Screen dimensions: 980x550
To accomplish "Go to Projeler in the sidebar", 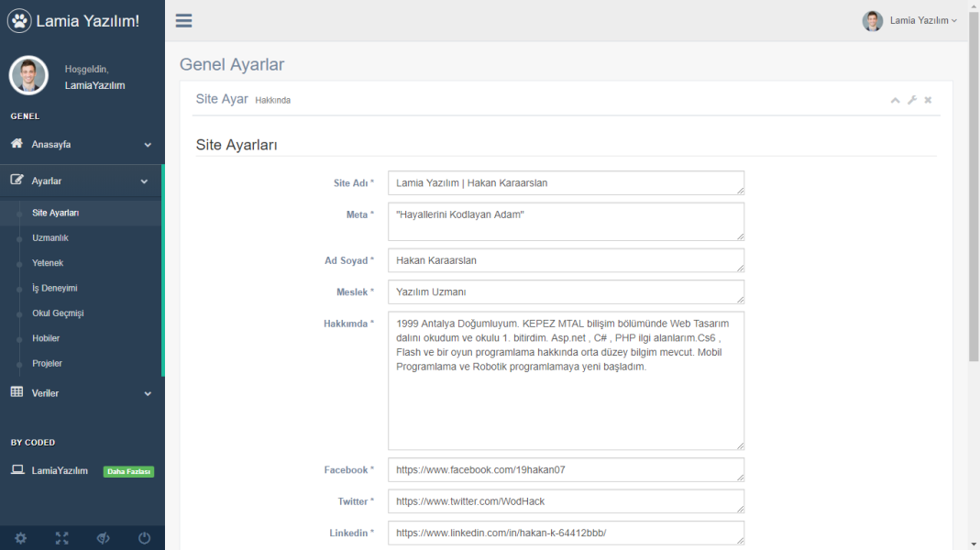I will pyautogui.click(x=48, y=364).
